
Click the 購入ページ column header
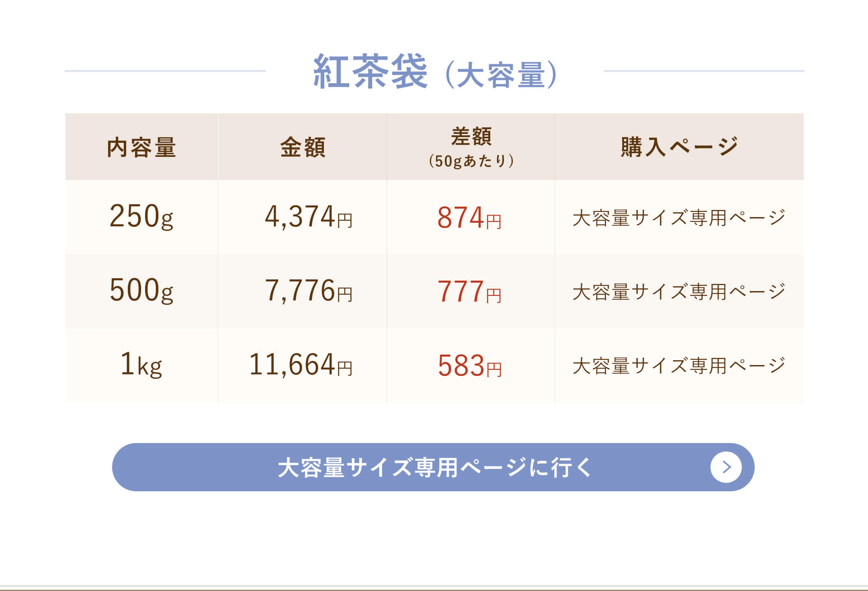[680, 147]
